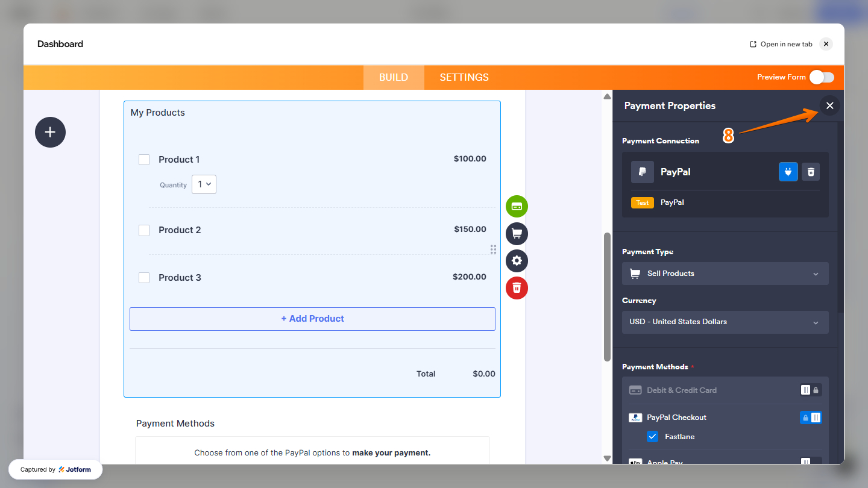Image resolution: width=868 pixels, height=488 pixels.
Task: Click the blue plug connection icon
Action: pyautogui.click(x=788, y=172)
